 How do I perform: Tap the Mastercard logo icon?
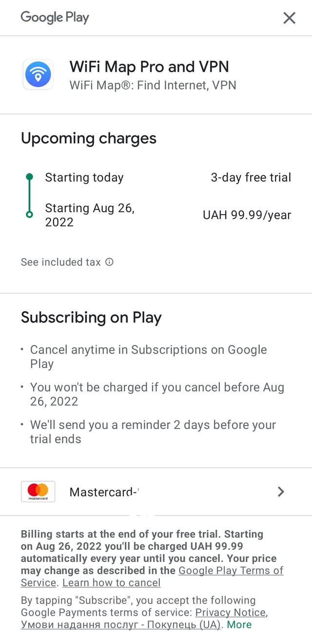pos(38,491)
